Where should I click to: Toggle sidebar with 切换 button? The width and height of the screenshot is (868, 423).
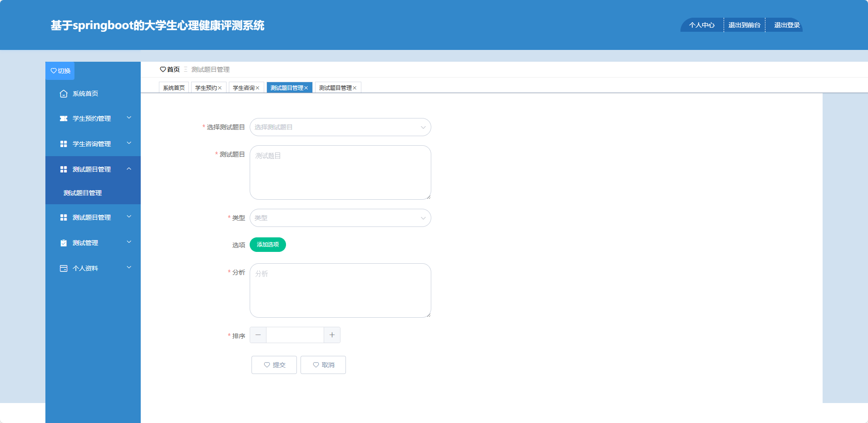click(60, 71)
